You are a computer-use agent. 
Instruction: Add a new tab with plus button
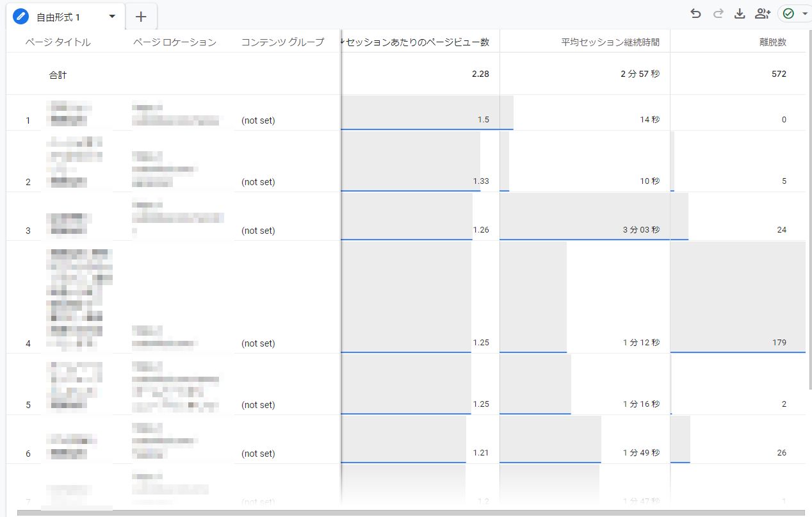click(x=142, y=17)
